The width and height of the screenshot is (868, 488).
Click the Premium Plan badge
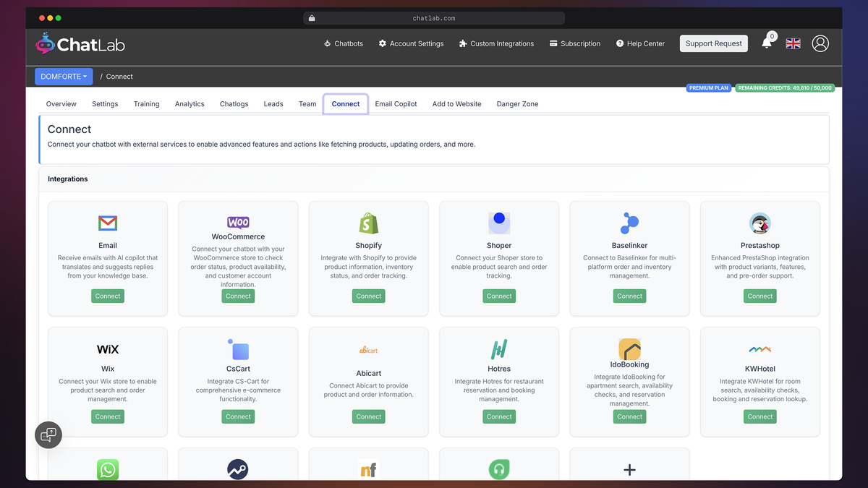coord(709,88)
